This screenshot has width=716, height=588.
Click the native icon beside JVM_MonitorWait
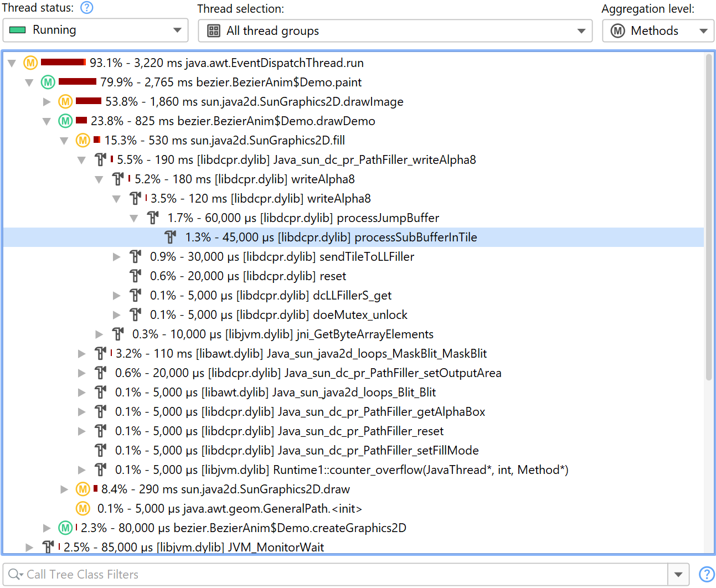coord(48,547)
